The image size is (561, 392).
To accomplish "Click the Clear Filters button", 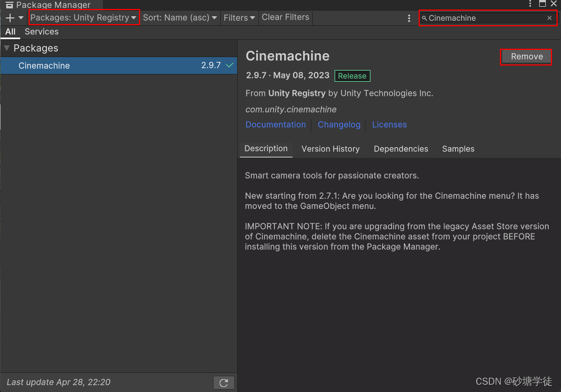I will [x=285, y=17].
